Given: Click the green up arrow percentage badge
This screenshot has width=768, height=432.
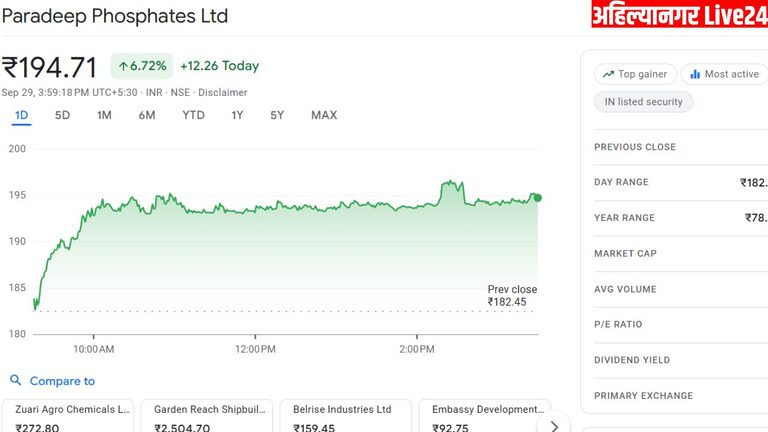Looking at the screenshot, I should point(140,66).
